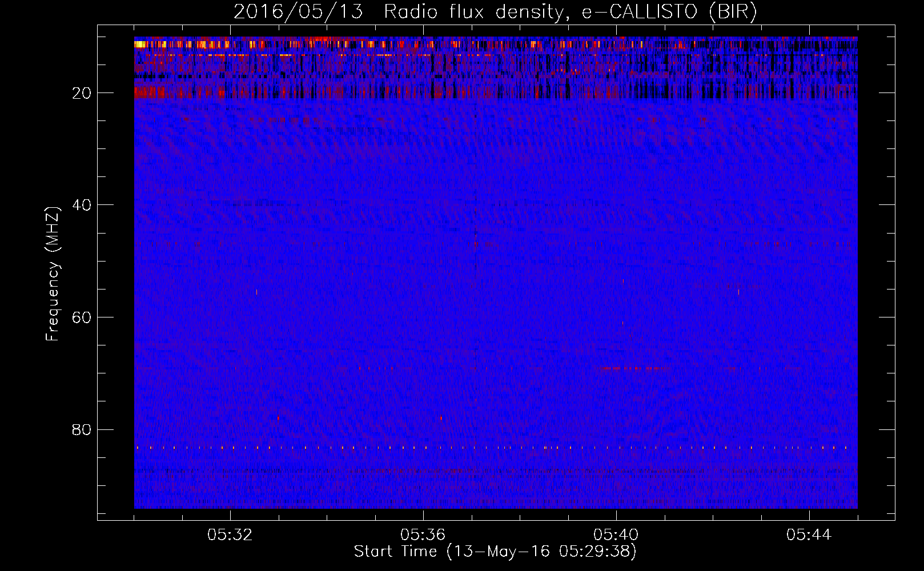Click the 20 MHz tick label
The height and width of the screenshot is (571, 924).
tap(82, 93)
